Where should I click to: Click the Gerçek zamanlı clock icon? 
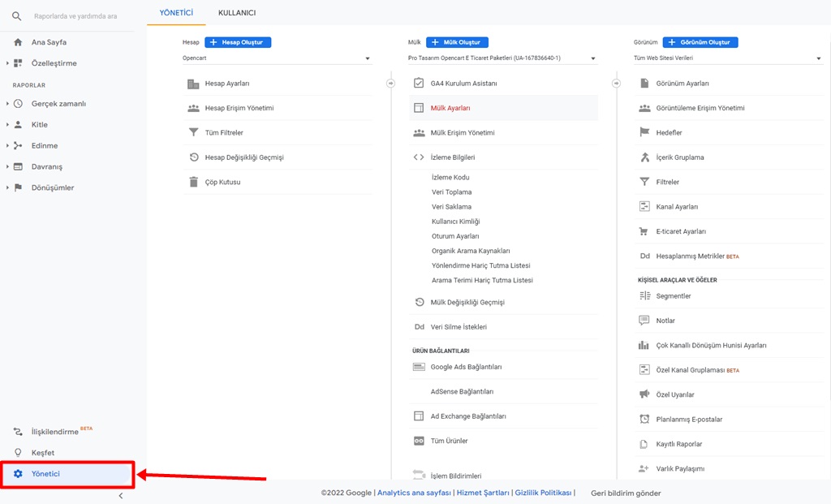pos(18,103)
